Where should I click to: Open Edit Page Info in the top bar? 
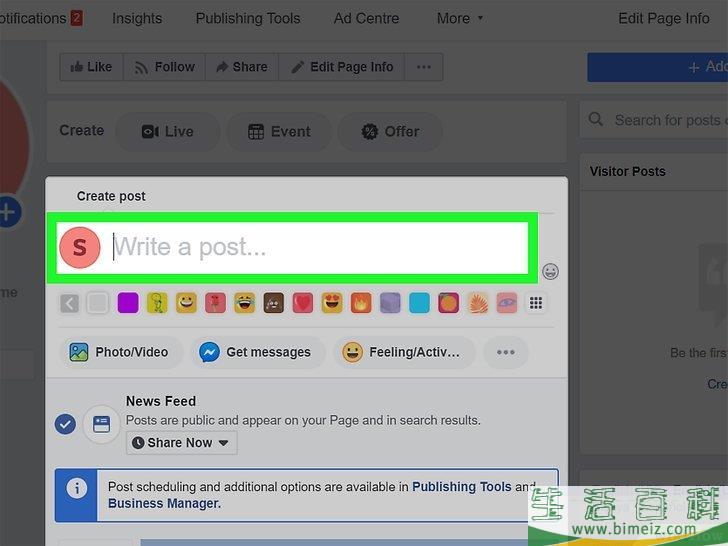(x=663, y=18)
